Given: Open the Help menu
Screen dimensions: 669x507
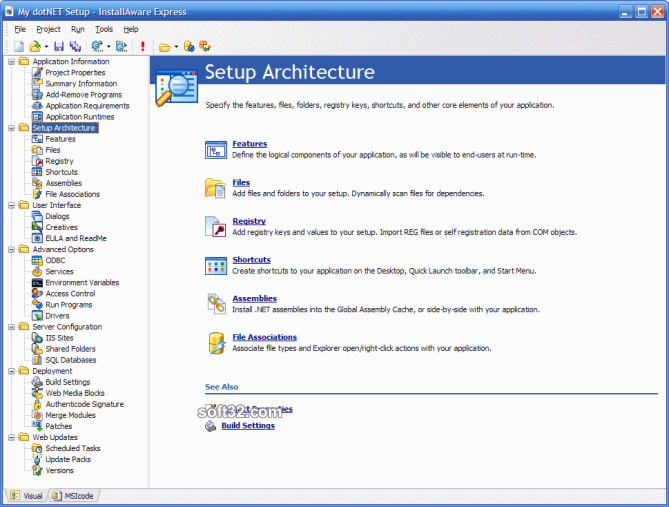Looking at the screenshot, I should tap(131, 29).
